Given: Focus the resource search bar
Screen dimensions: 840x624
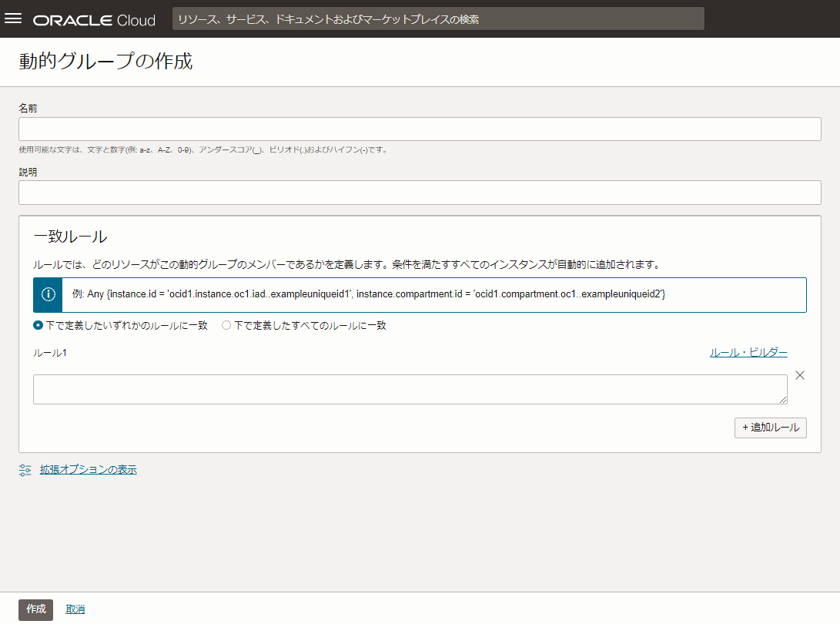Looking at the screenshot, I should (437, 19).
